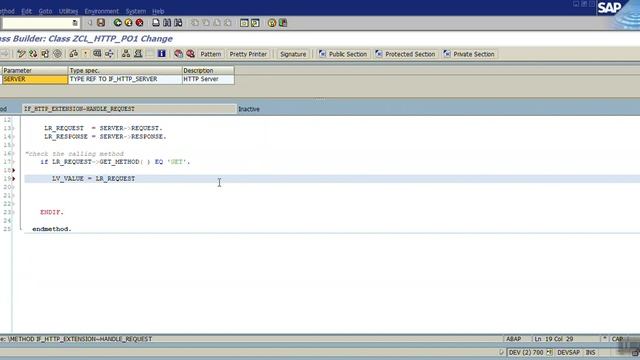
Task: Click the check the calling method comment
Action: 74,154
